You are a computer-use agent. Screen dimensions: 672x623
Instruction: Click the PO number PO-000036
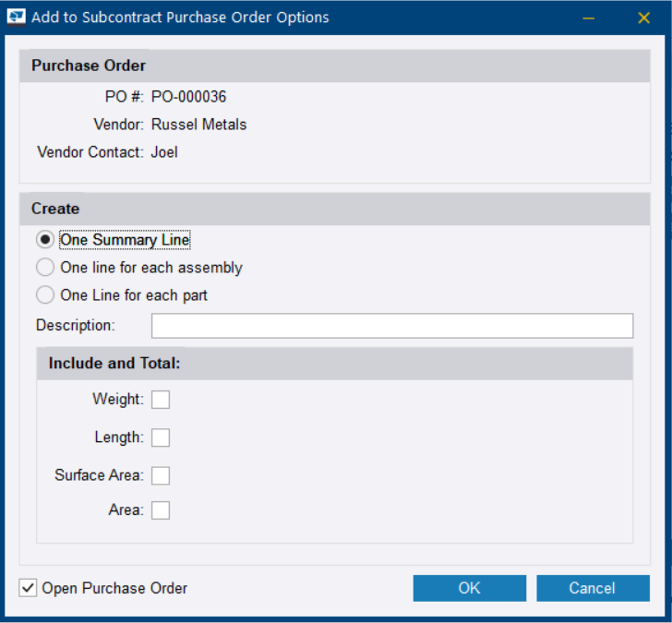click(189, 97)
